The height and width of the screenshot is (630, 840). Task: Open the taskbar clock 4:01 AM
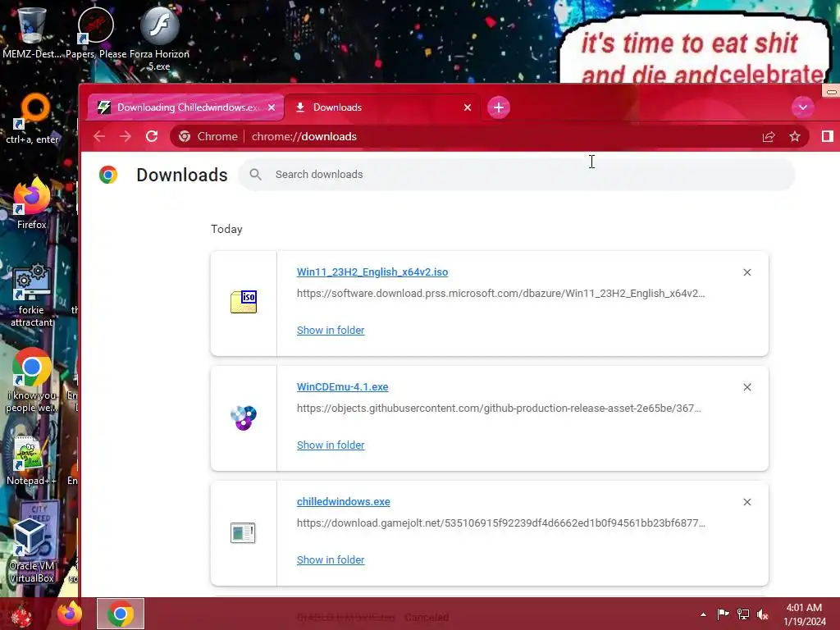pyautogui.click(x=804, y=614)
